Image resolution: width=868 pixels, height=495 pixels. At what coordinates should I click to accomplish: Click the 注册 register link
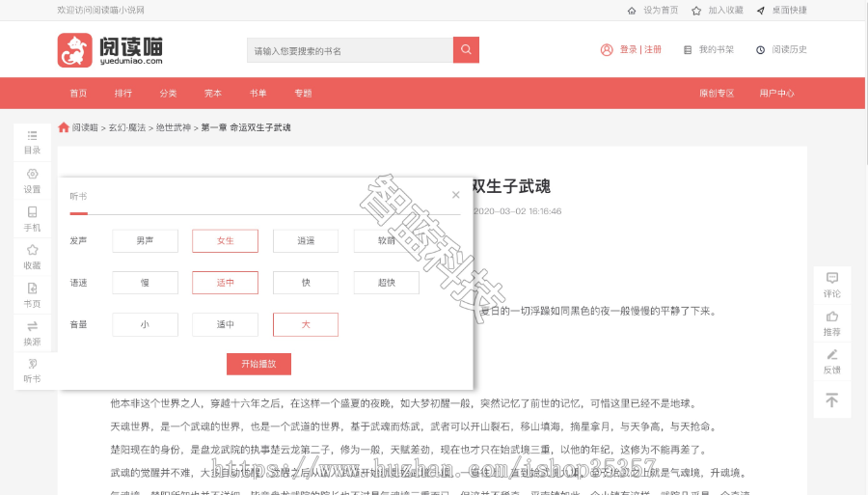click(653, 50)
